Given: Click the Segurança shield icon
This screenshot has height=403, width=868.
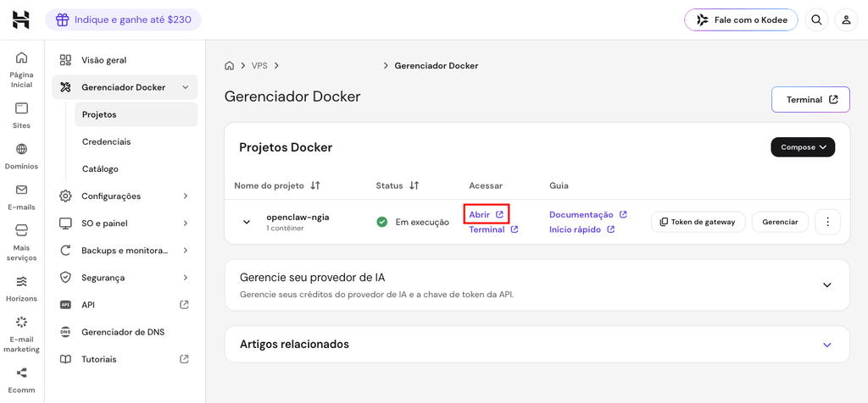Looking at the screenshot, I should coord(65,278).
